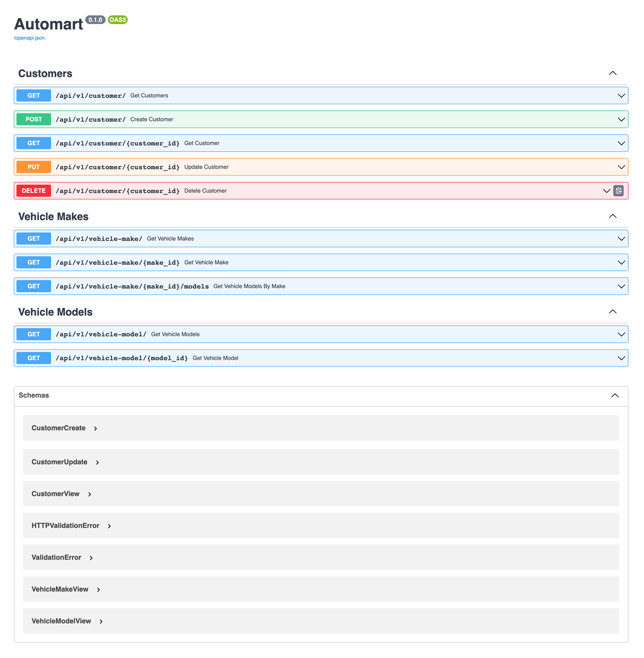Click the OAS3 badge
This screenshot has width=644, height=658.
[118, 20]
